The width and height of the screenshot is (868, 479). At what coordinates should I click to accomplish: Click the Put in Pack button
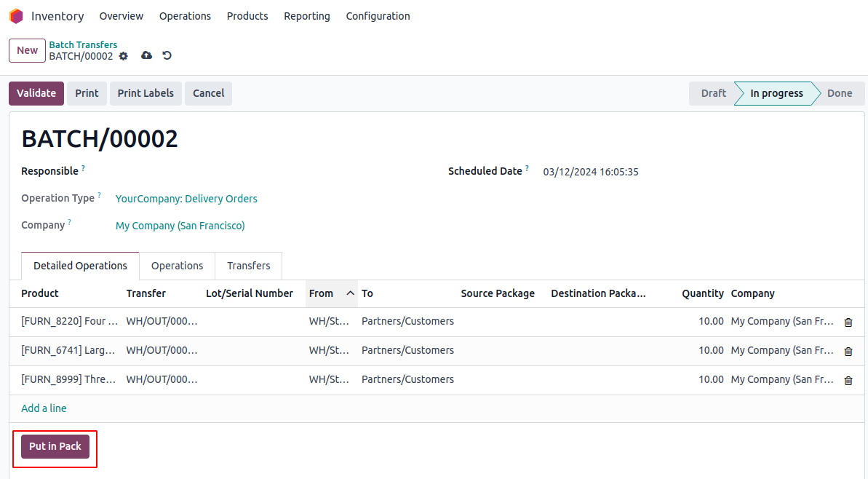tap(55, 446)
